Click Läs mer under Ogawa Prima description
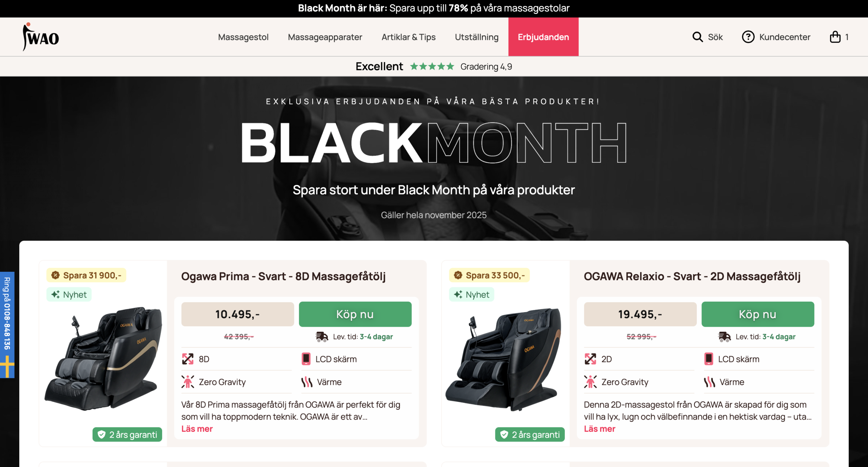Screen dimensions: 868x467 tap(197, 429)
